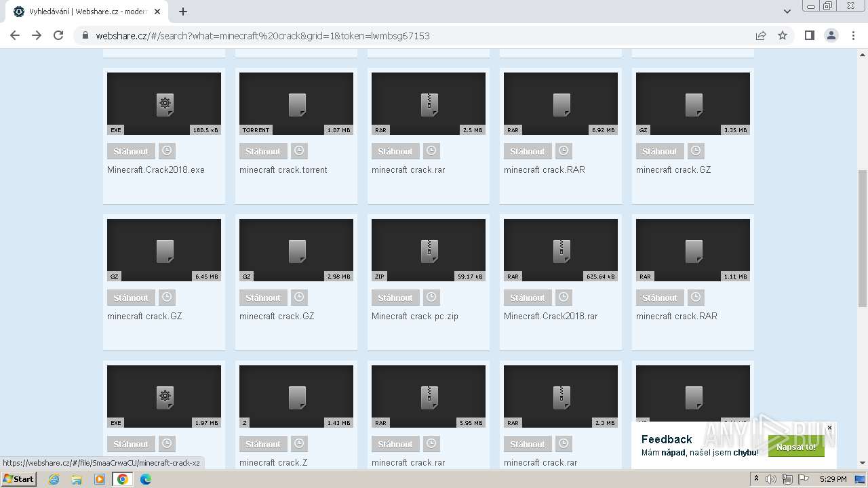Click the clock icon under Minecraft.Crack2018.exe

pyautogui.click(x=167, y=151)
